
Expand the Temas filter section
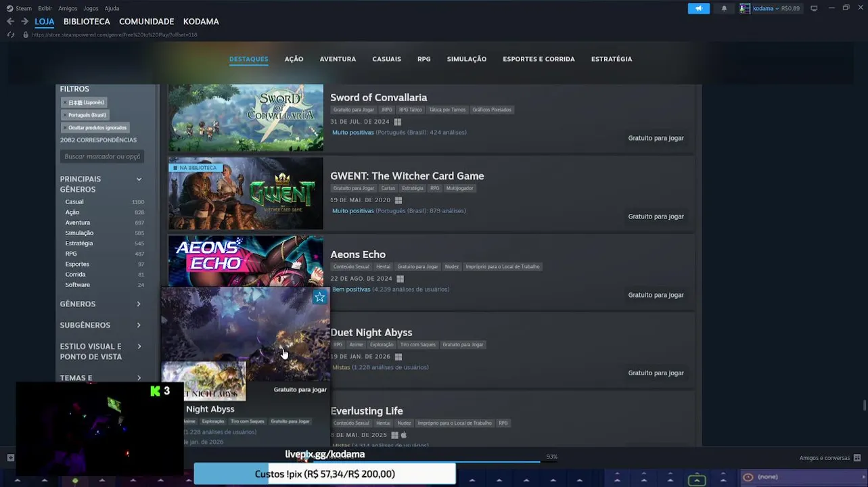point(139,378)
